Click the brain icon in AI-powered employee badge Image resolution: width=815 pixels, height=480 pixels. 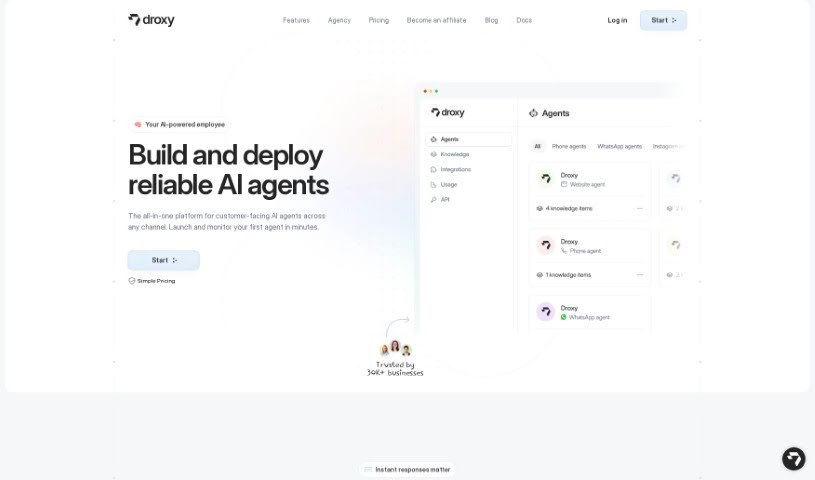click(138, 124)
